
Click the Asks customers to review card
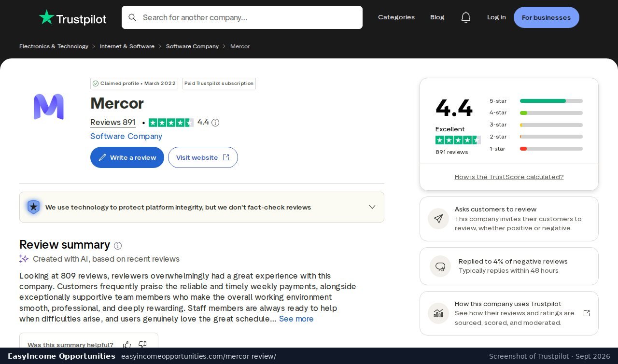point(509,219)
